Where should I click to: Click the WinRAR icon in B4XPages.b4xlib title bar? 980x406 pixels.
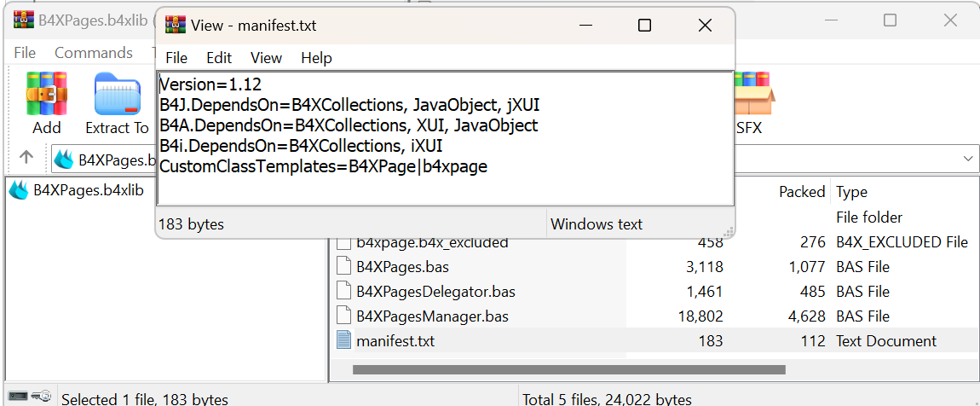click(23, 20)
